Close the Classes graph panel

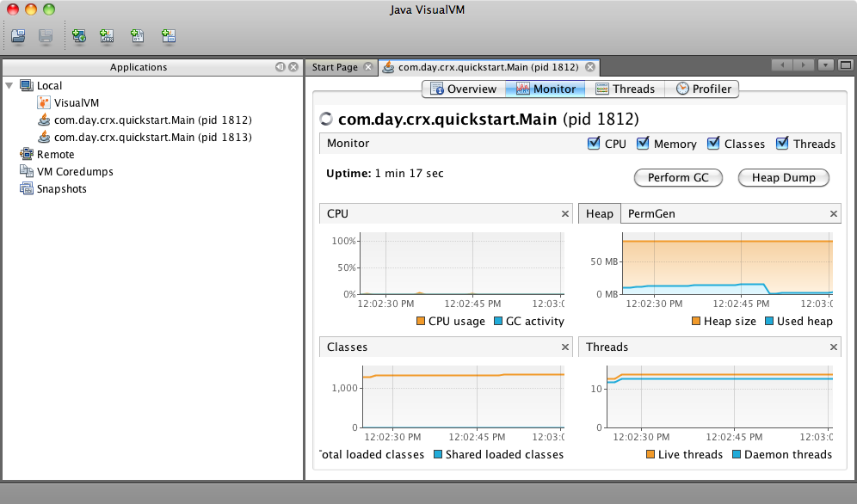[x=565, y=347]
